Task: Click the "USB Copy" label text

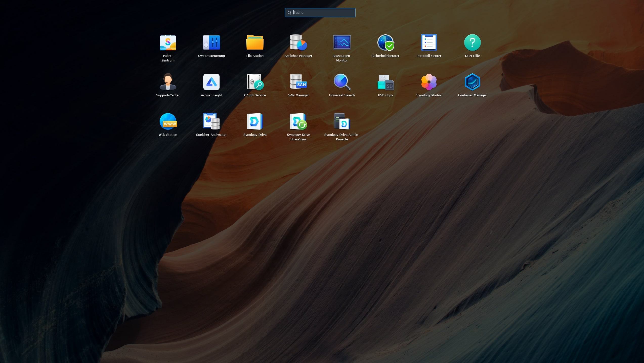Action: click(x=385, y=95)
